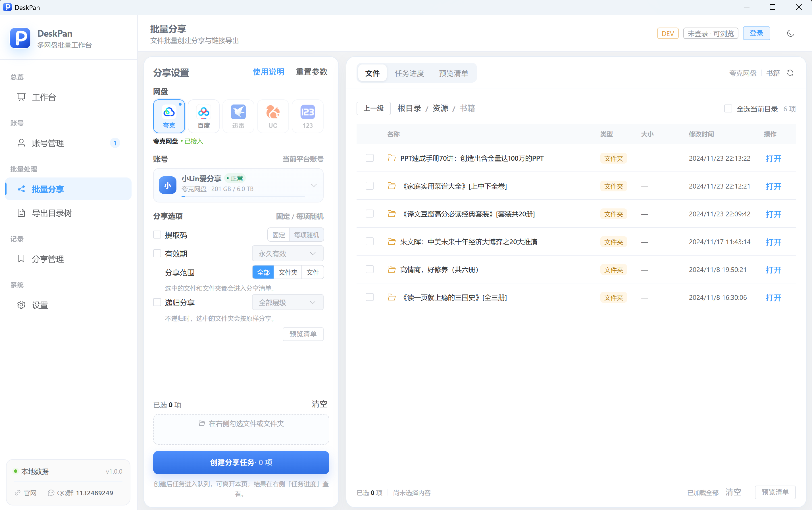Image resolution: width=812 pixels, height=510 pixels.
Task: Enable the 有效期 checkbox
Action: tap(157, 254)
